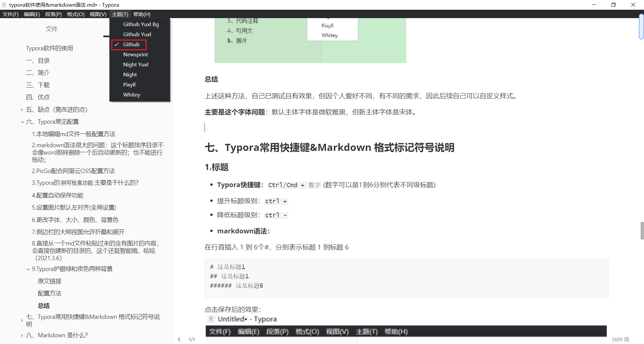Close the 主题(T) menu
Image resolution: width=644 pixels, height=344 pixels.
[120, 14]
